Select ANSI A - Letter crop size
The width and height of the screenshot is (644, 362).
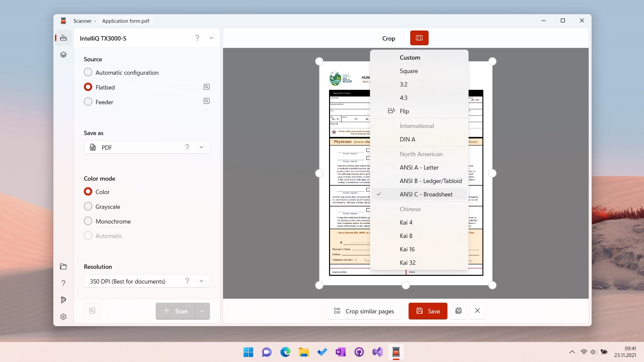tap(419, 167)
